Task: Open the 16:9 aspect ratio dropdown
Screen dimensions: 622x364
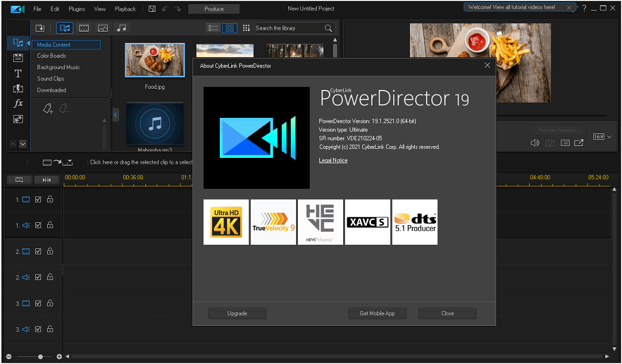Action: click(602, 137)
